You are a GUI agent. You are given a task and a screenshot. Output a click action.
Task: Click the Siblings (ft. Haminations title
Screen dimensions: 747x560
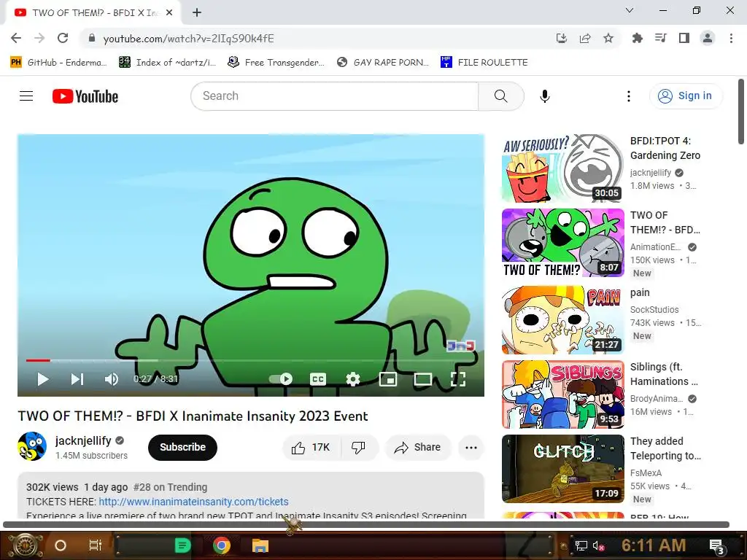[x=664, y=374]
